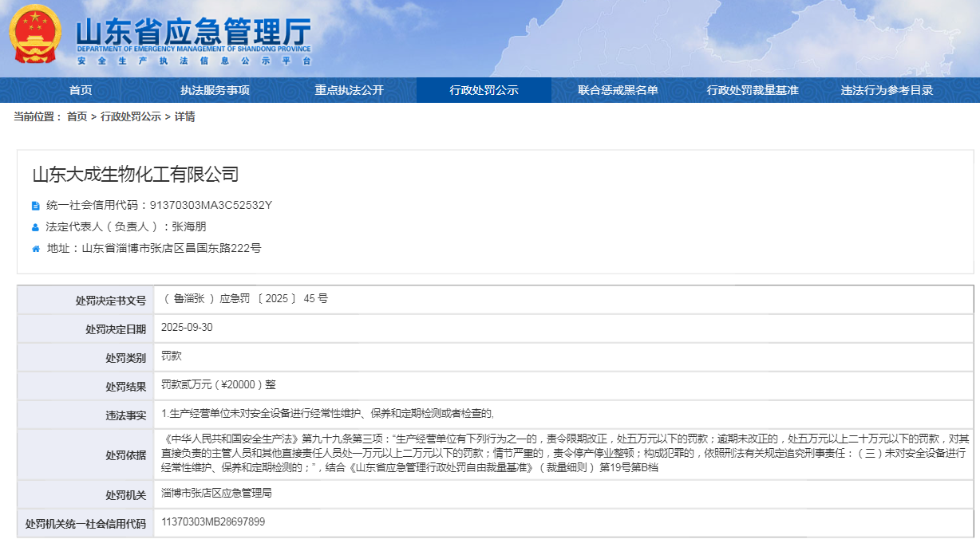The height and width of the screenshot is (543, 980).
Task: Click the document icon beside credit code
Action: click(x=36, y=206)
